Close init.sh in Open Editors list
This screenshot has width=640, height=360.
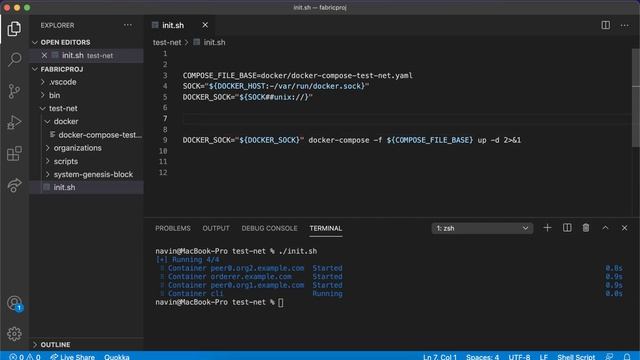point(44,55)
